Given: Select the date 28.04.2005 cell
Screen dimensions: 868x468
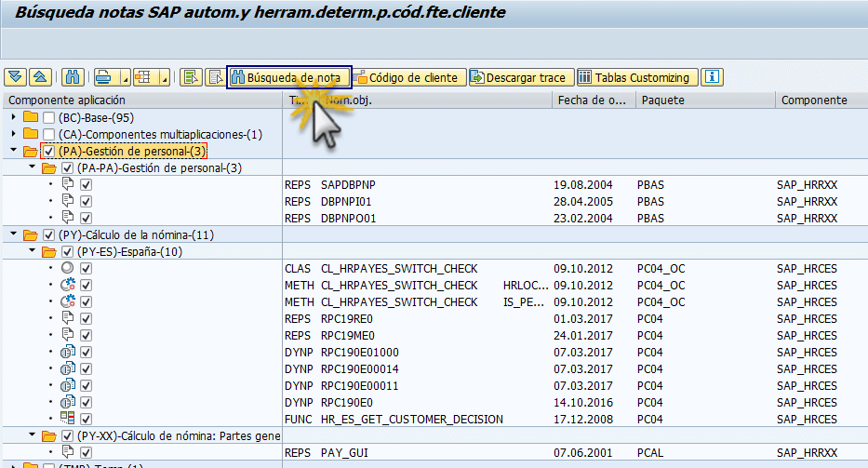Looking at the screenshot, I should [583, 202].
